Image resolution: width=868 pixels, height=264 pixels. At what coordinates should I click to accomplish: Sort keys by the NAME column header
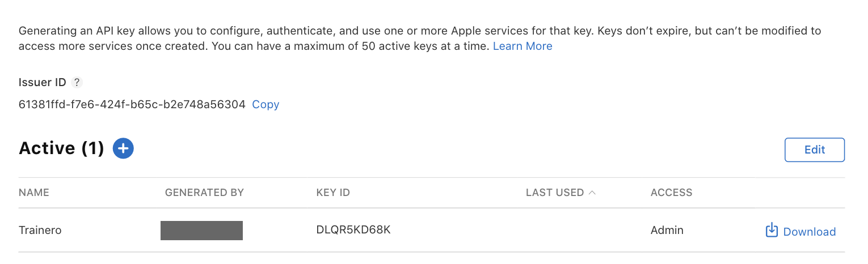34,193
